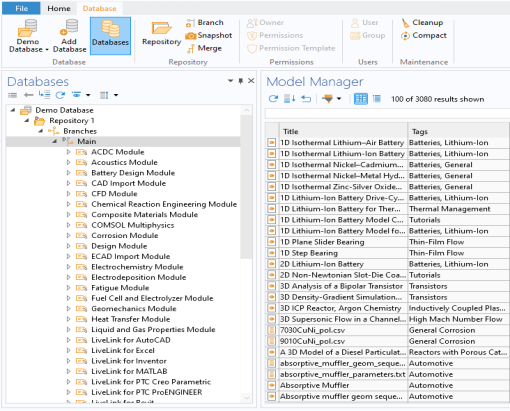Expand the LiveLink for MATLAB folder
The width and height of the screenshot is (510, 411).
pos(69,371)
